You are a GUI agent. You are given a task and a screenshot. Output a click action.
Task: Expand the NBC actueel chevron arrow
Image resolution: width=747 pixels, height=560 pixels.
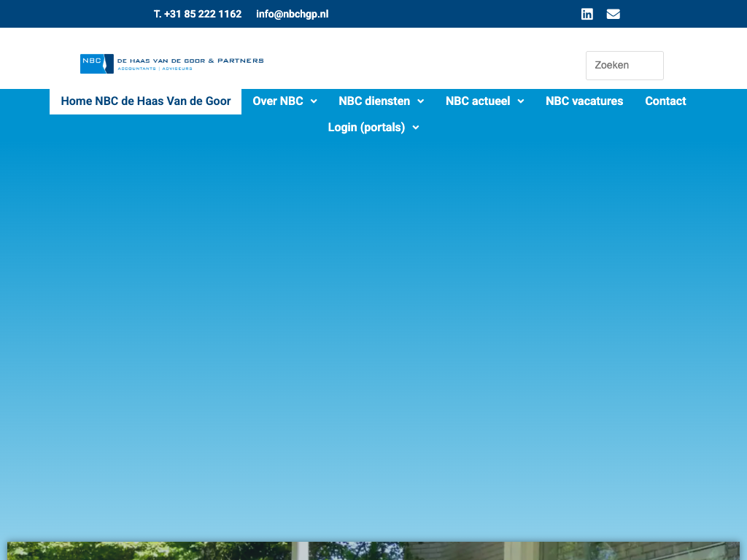tap(521, 101)
